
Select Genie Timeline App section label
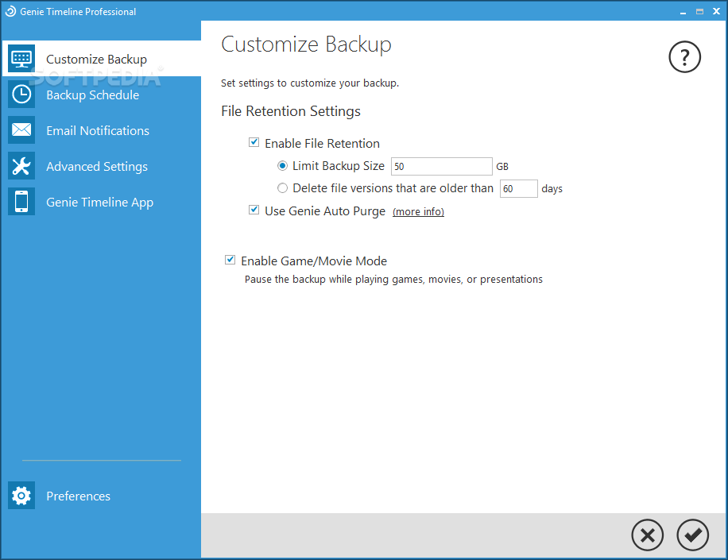point(100,203)
